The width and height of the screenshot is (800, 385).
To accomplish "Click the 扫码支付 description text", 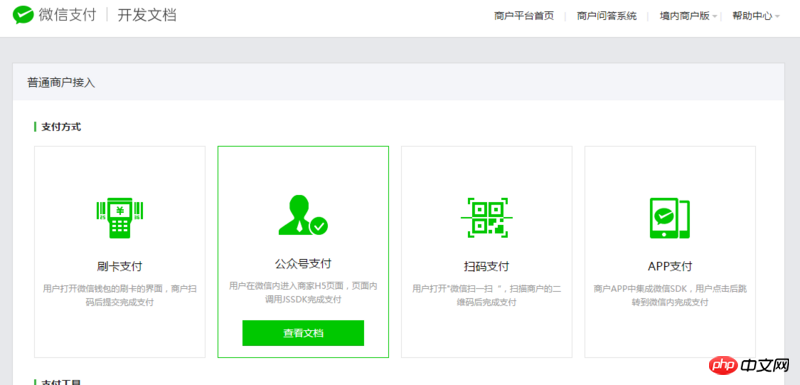I will pos(486,295).
